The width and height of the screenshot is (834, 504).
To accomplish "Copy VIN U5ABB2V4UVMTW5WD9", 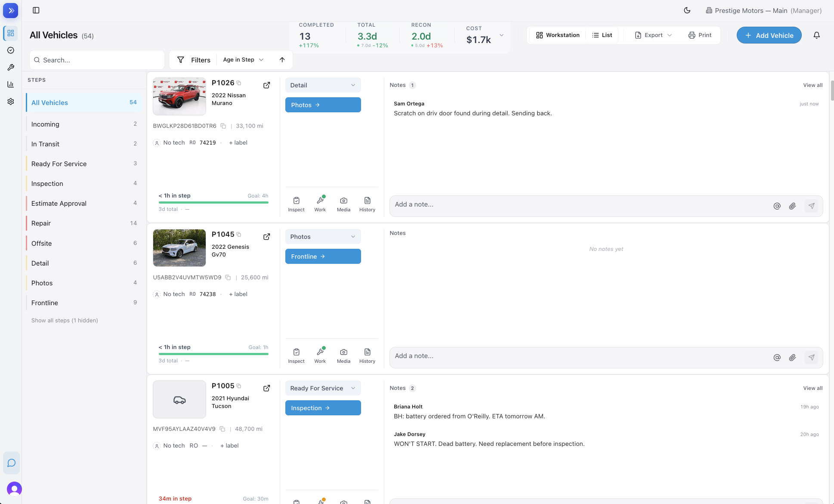I will [228, 278].
